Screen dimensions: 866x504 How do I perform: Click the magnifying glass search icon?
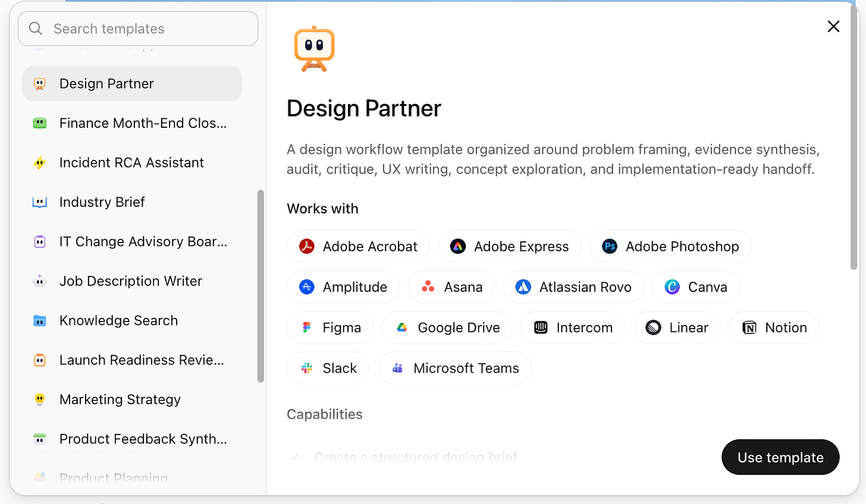pyautogui.click(x=36, y=29)
